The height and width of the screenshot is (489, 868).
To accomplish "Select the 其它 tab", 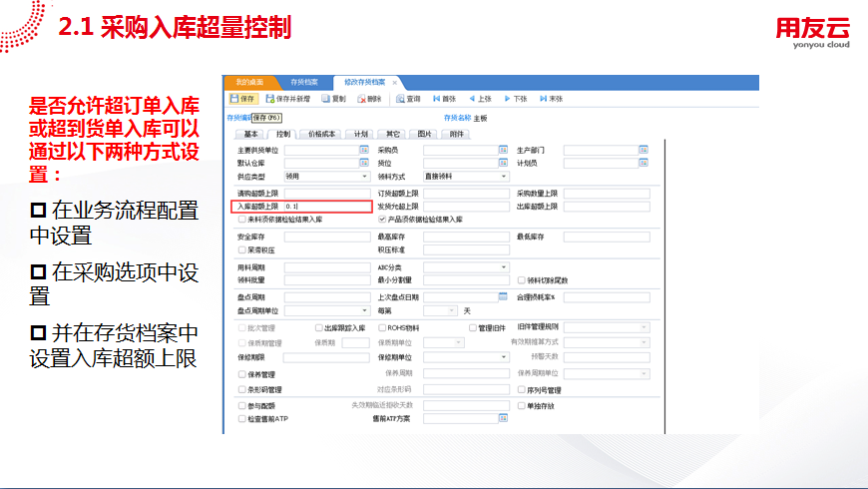I will click(392, 134).
